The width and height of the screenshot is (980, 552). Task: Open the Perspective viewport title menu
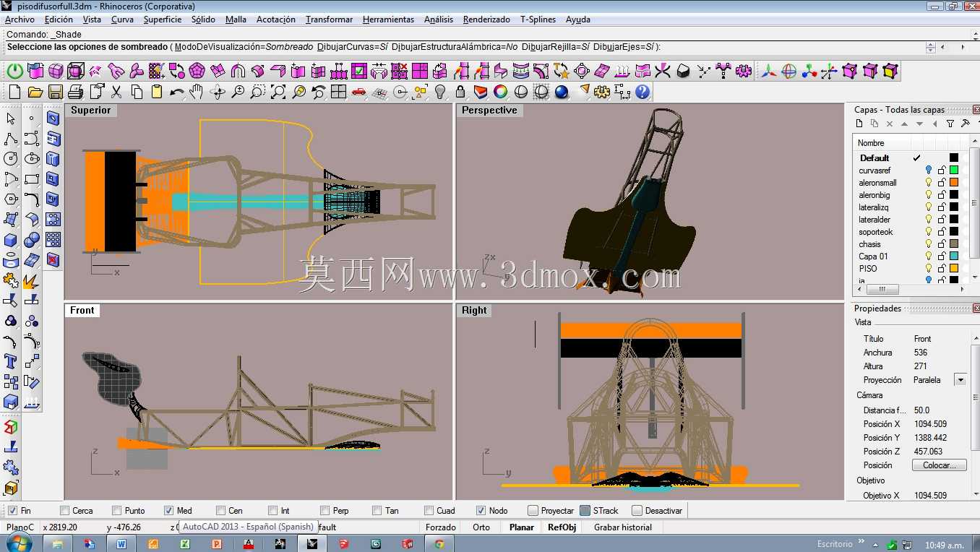pyautogui.click(x=489, y=111)
